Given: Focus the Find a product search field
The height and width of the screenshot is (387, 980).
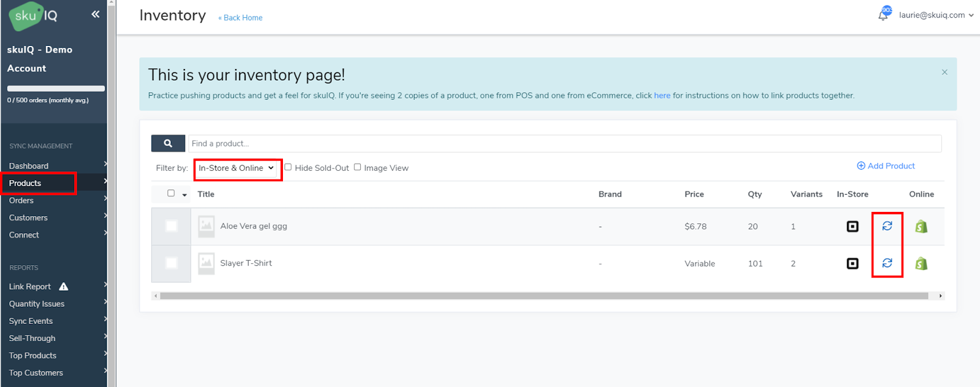Looking at the screenshot, I should coord(563,143).
